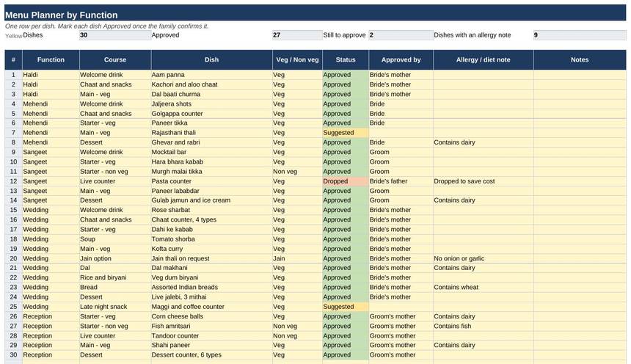Click the Function column header
The width and height of the screenshot is (631, 364).
click(51, 59)
